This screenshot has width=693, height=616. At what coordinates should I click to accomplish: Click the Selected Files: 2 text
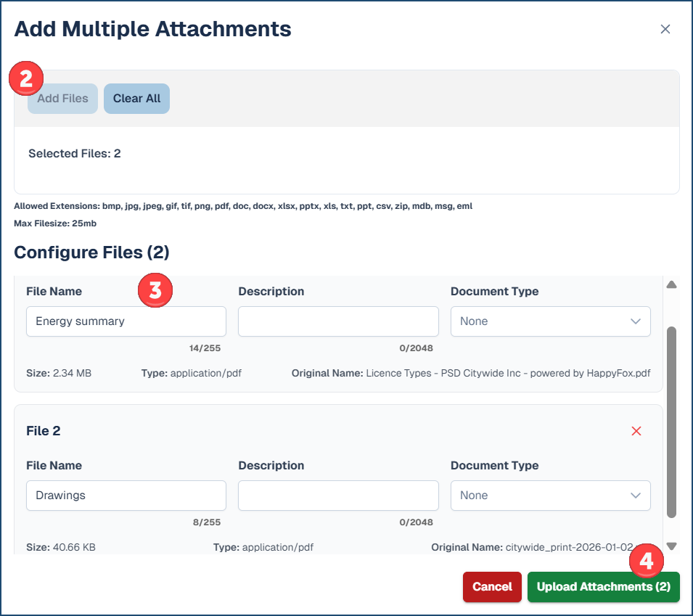click(x=75, y=154)
